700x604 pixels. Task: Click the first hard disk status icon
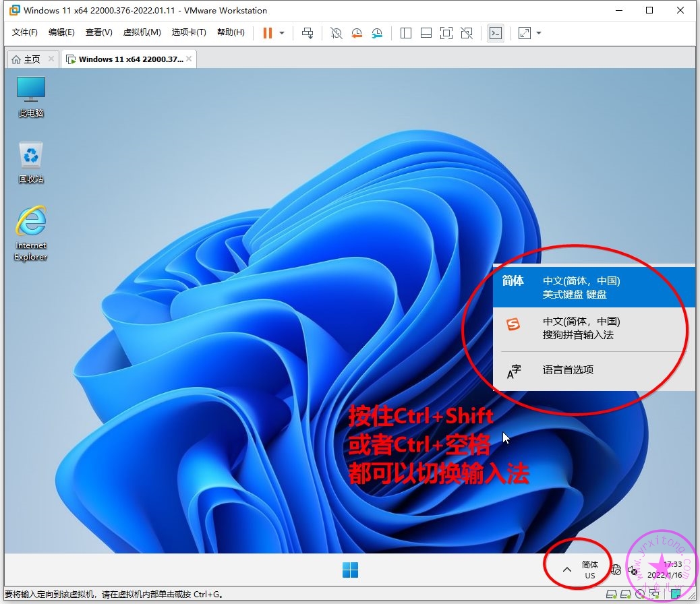click(x=612, y=594)
